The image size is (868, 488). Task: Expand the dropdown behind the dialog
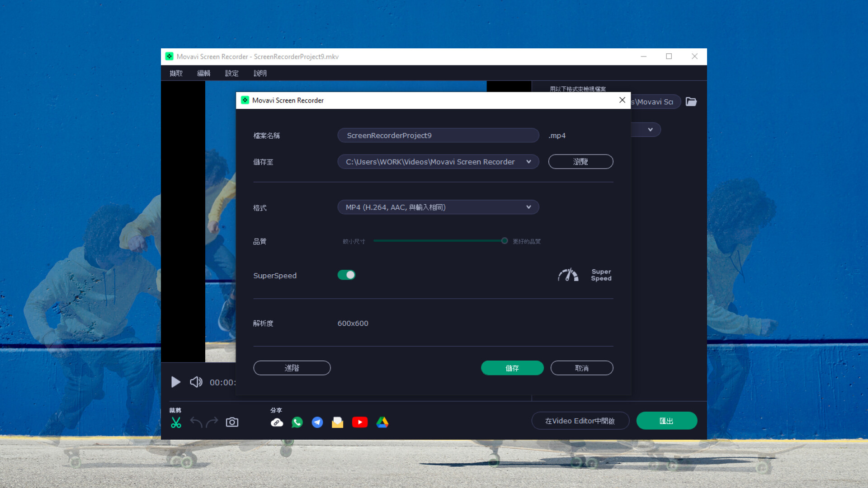[x=650, y=130]
